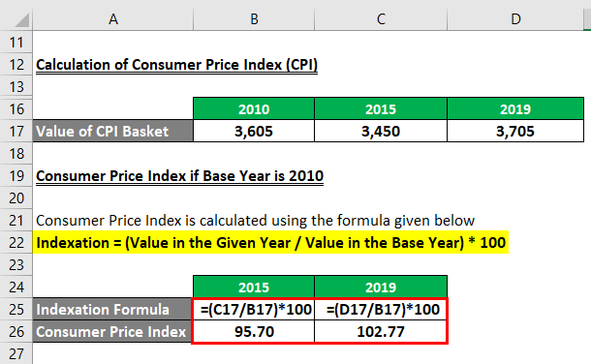Screen dimensions: 591x364
Task: Select row 18 header
Action: click(16, 153)
